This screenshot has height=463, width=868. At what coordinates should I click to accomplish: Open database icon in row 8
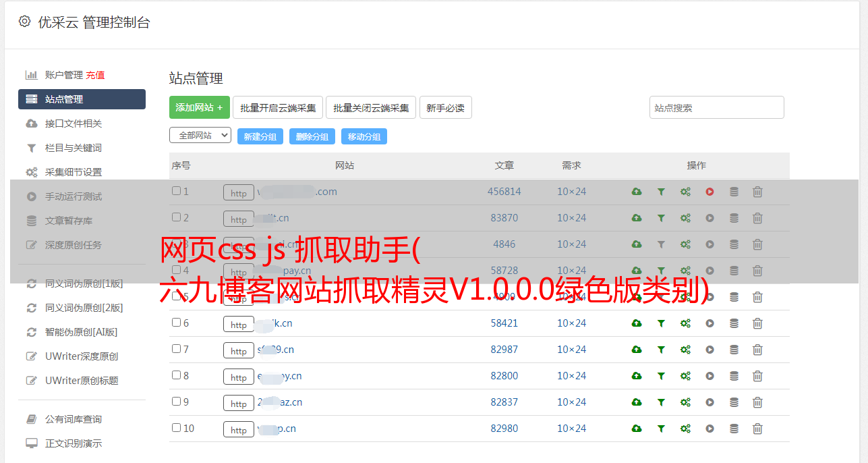click(734, 376)
